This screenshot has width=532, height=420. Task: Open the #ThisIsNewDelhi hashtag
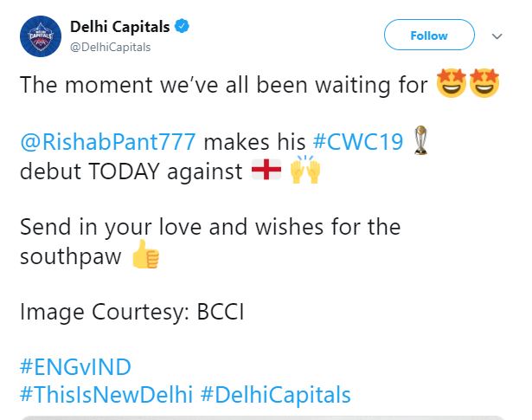point(106,395)
